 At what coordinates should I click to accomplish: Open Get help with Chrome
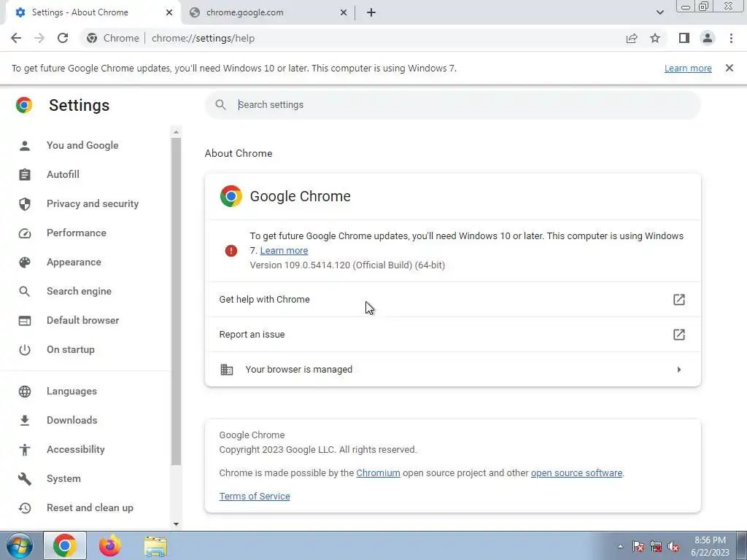pos(452,300)
